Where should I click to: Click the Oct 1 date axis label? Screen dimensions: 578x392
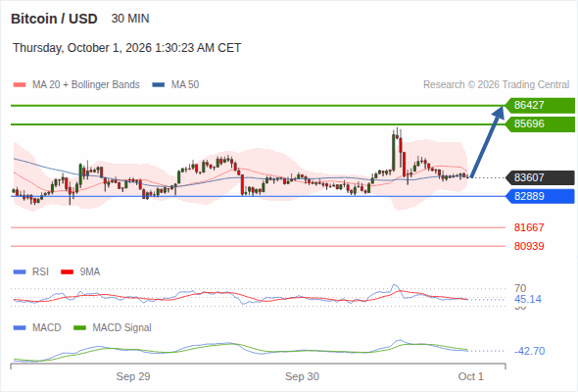tap(471, 376)
